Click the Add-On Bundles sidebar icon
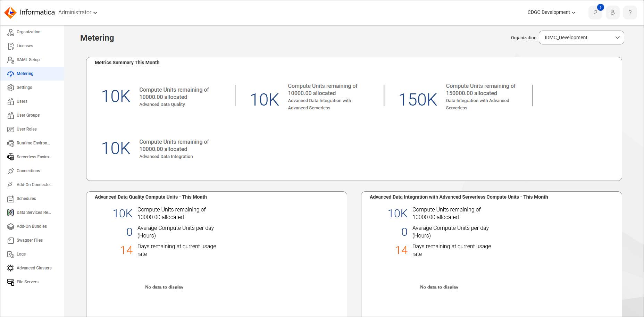The image size is (644, 317). [11, 226]
